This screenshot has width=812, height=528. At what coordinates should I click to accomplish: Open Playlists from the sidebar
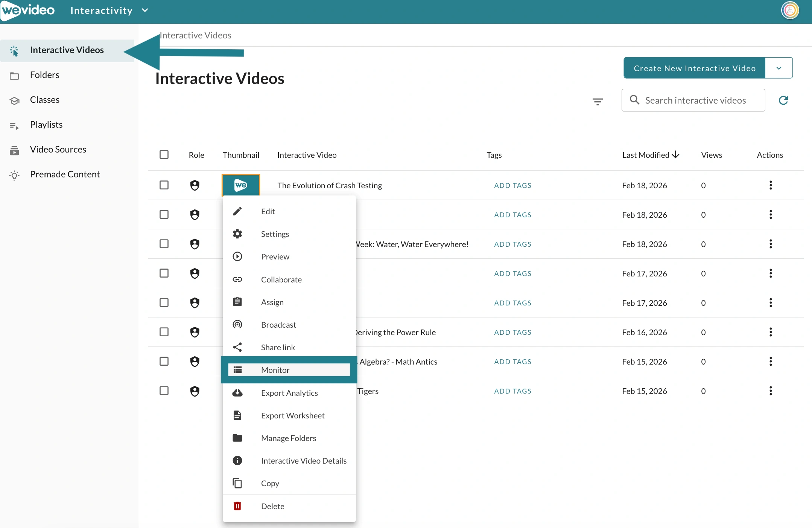pos(46,125)
